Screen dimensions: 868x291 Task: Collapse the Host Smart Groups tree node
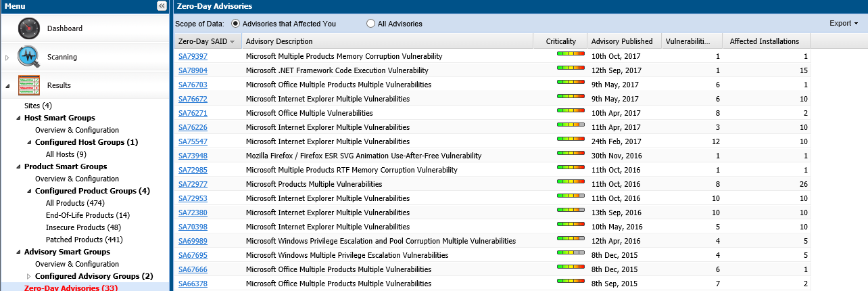click(18, 118)
